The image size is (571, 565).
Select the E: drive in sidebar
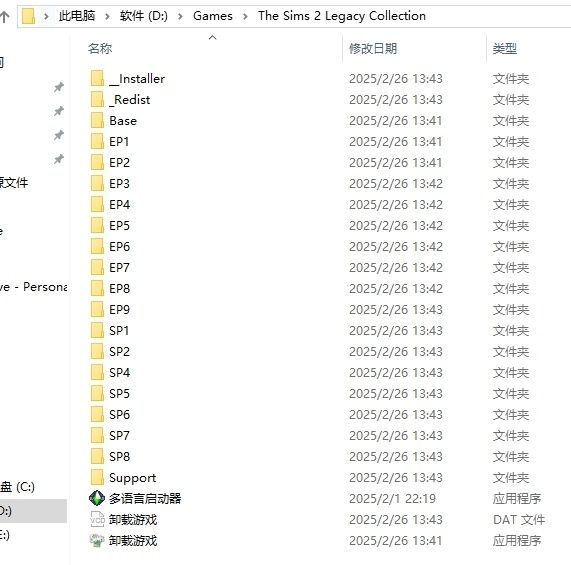[x=5, y=535]
